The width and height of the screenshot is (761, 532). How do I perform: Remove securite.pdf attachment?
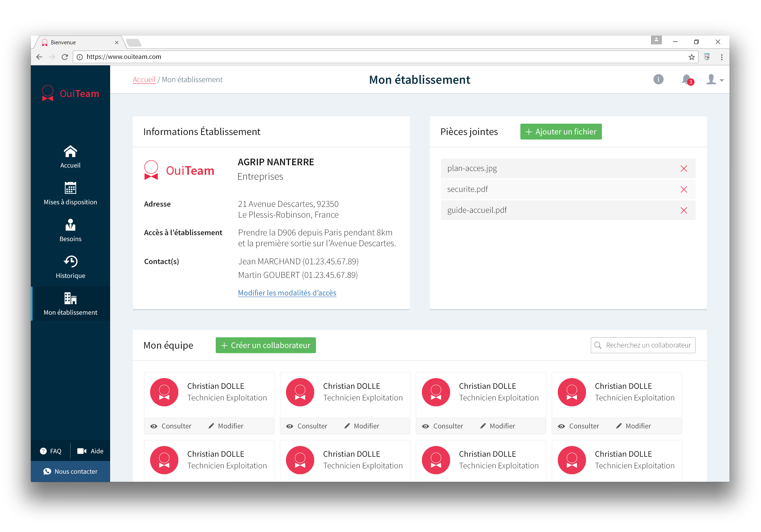[683, 190]
